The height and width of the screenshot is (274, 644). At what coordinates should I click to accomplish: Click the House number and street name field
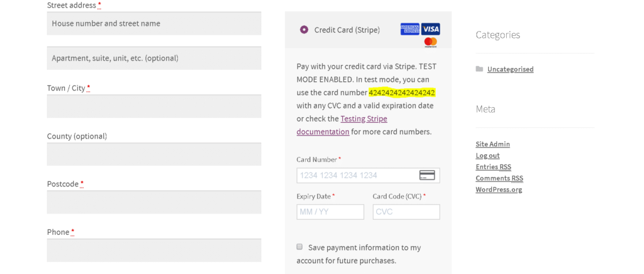pyautogui.click(x=154, y=23)
